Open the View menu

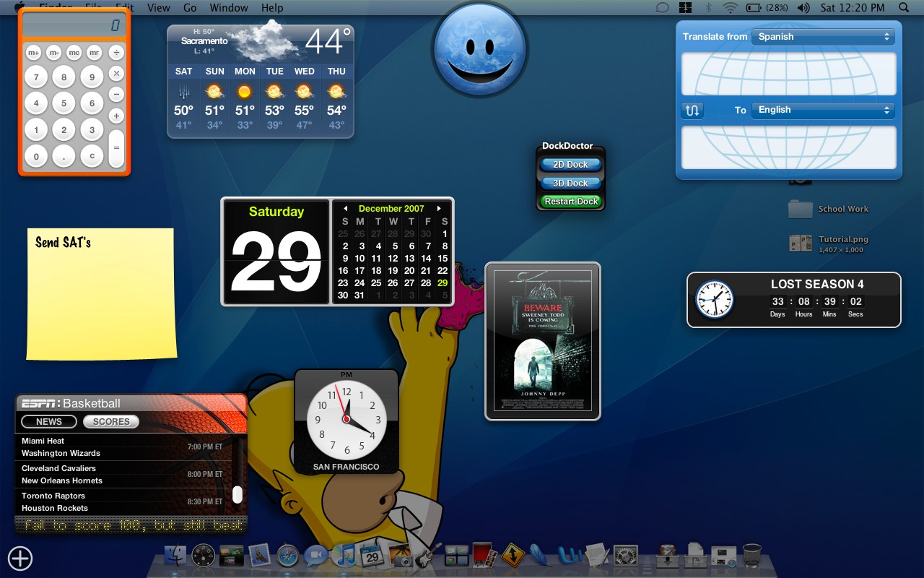[x=159, y=8]
